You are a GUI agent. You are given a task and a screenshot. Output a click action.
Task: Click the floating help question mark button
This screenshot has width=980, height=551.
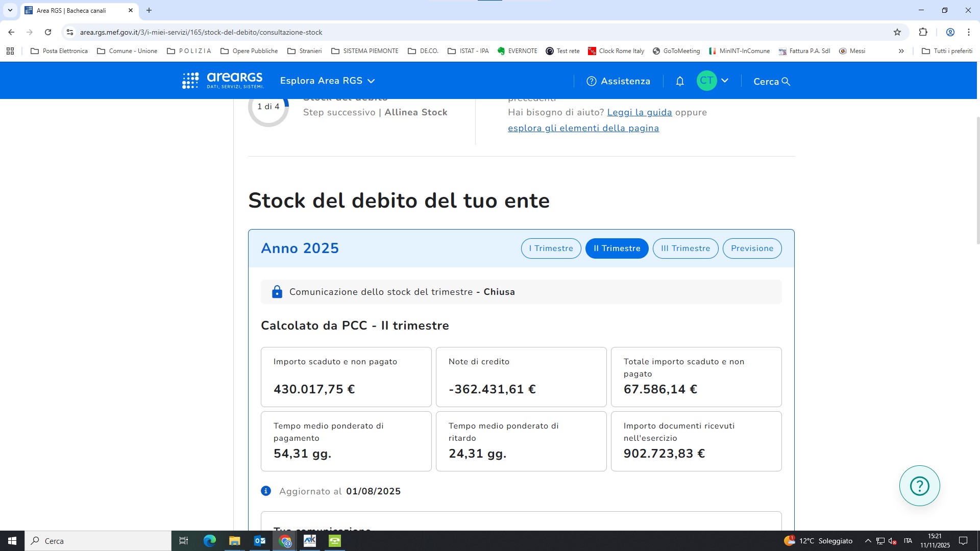tap(919, 486)
